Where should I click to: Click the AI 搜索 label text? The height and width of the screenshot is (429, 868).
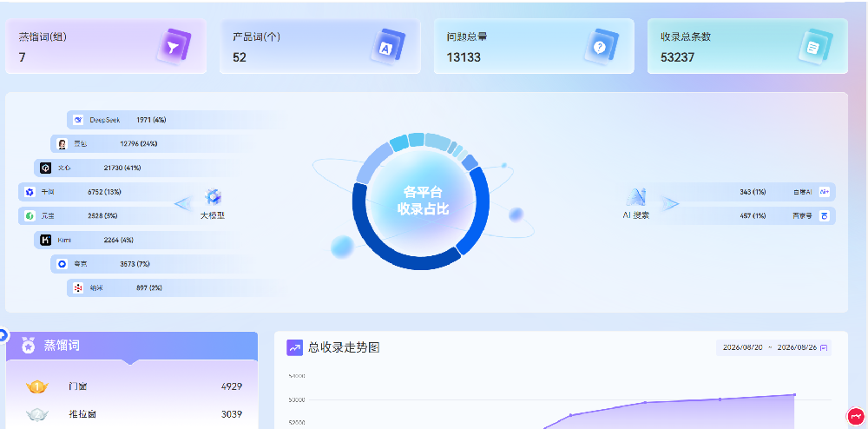(636, 215)
